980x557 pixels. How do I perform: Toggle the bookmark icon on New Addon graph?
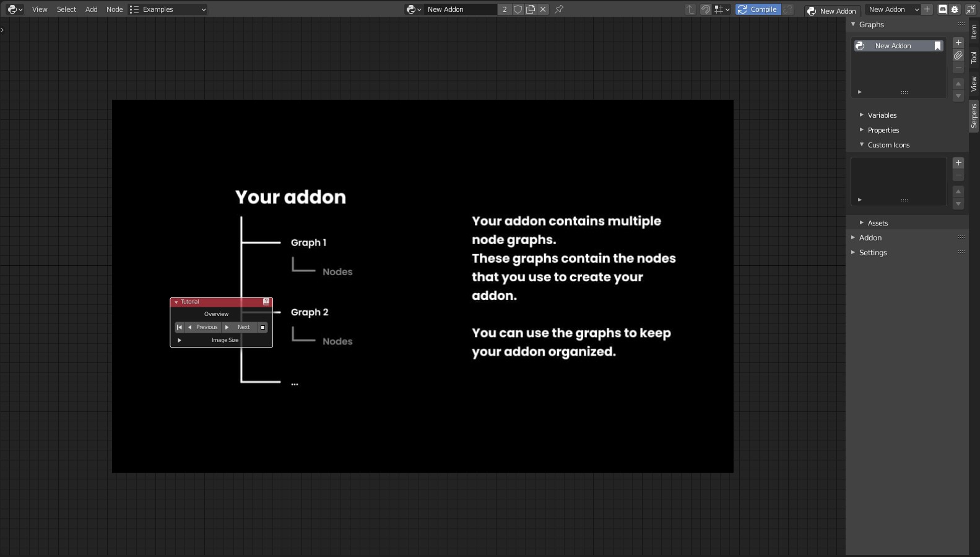pos(937,46)
